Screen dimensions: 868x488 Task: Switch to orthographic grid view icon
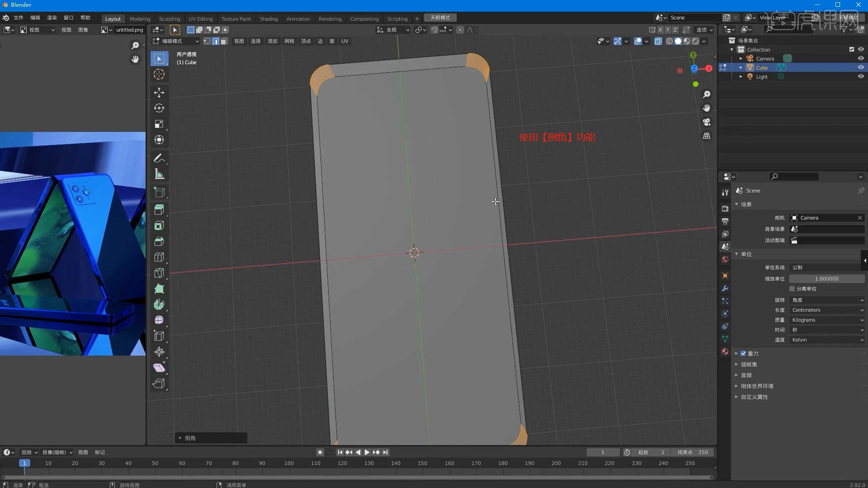tap(707, 136)
